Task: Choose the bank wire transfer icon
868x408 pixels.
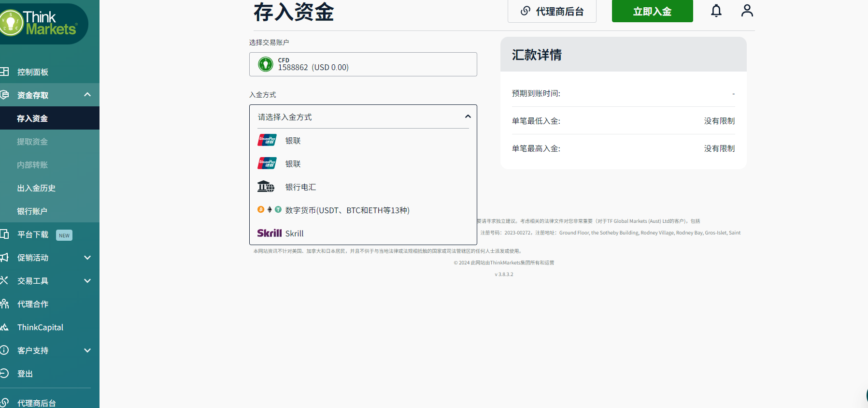Action: click(x=266, y=187)
